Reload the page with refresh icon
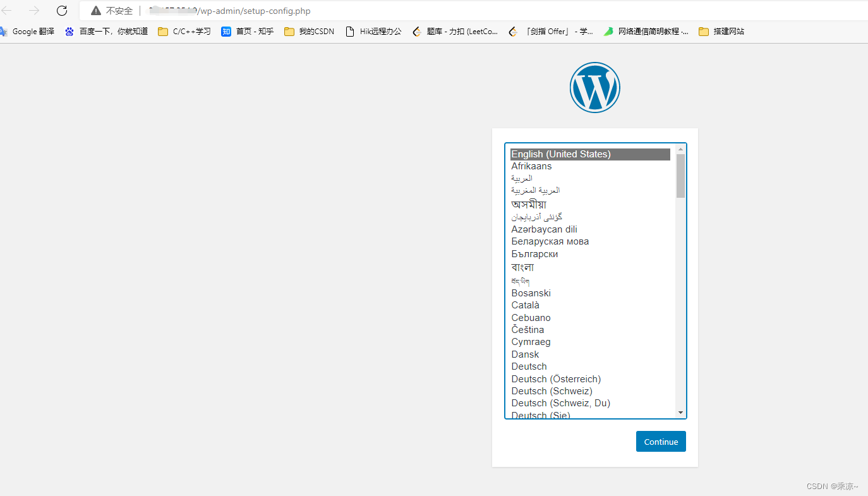The height and width of the screenshot is (496, 868). (62, 11)
